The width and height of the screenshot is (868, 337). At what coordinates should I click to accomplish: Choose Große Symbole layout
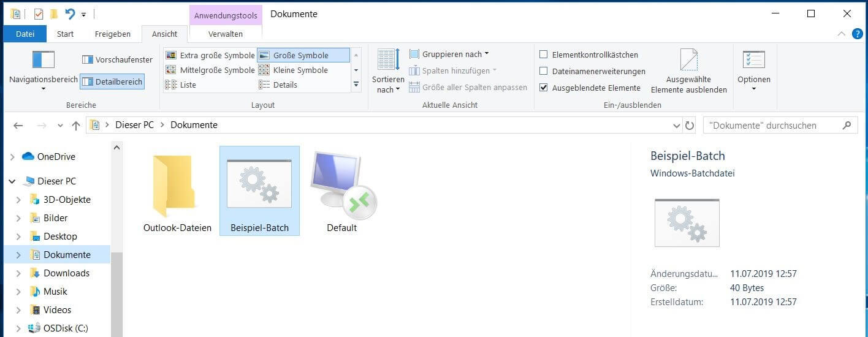[303, 55]
